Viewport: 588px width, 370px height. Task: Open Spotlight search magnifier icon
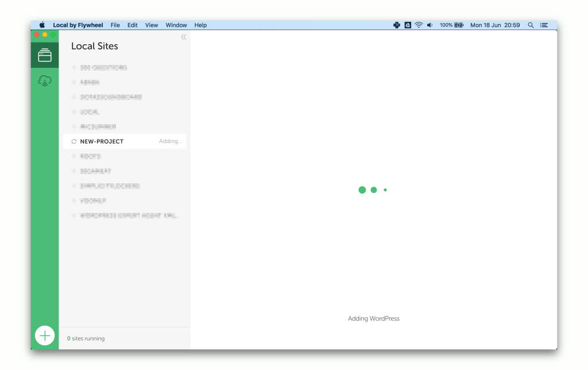[x=531, y=25]
